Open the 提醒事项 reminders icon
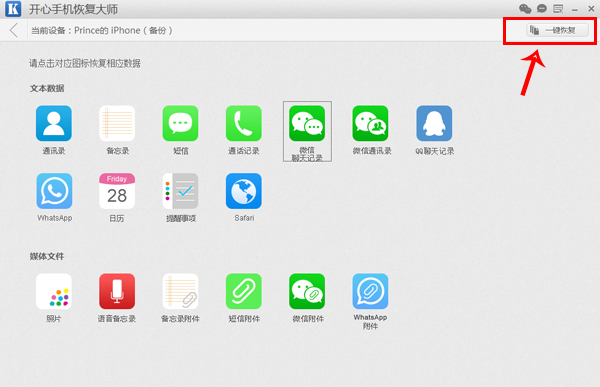 [180, 191]
